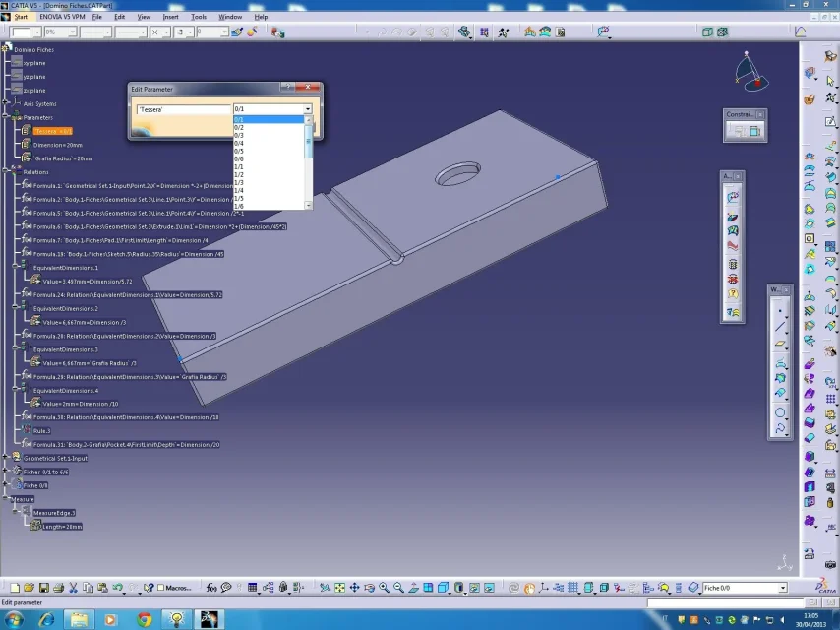Click the Save icon in bottom toolbar
This screenshot has width=840, height=630.
click(x=44, y=588)
